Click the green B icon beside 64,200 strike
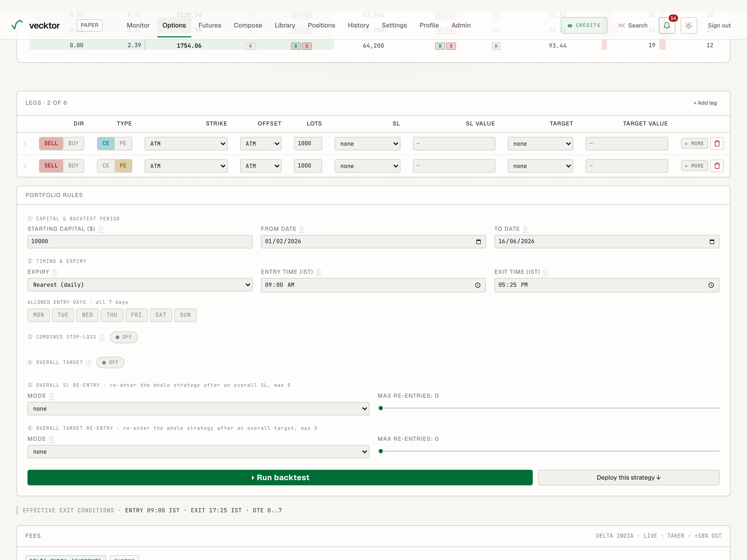 (x=440, y=46)
